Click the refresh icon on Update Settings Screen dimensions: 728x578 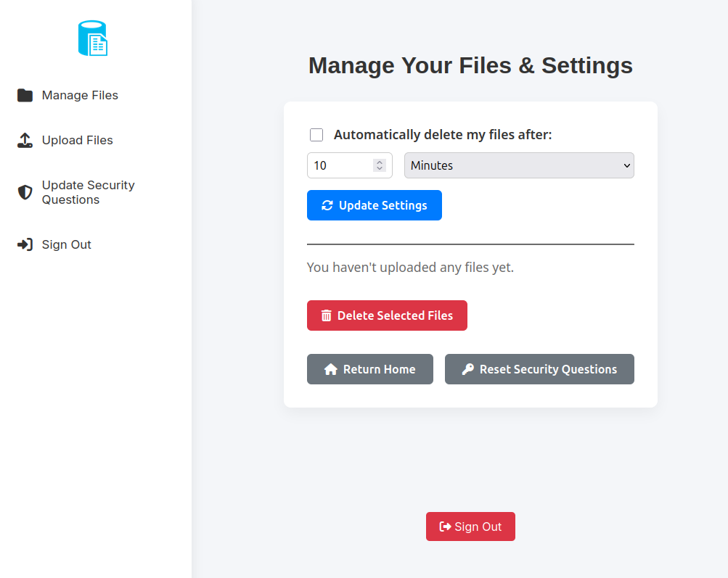point(327,205)
